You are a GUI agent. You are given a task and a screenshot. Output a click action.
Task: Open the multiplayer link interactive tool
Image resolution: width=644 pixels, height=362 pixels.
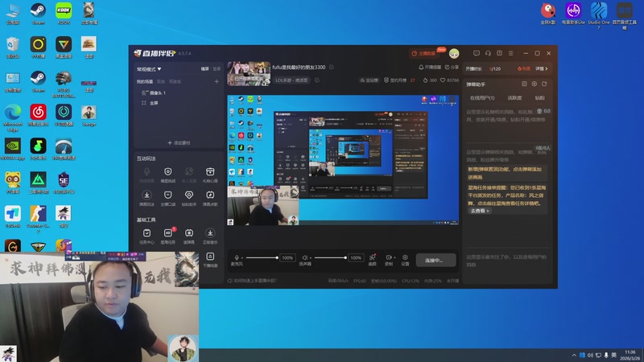(x=189, y=175)
